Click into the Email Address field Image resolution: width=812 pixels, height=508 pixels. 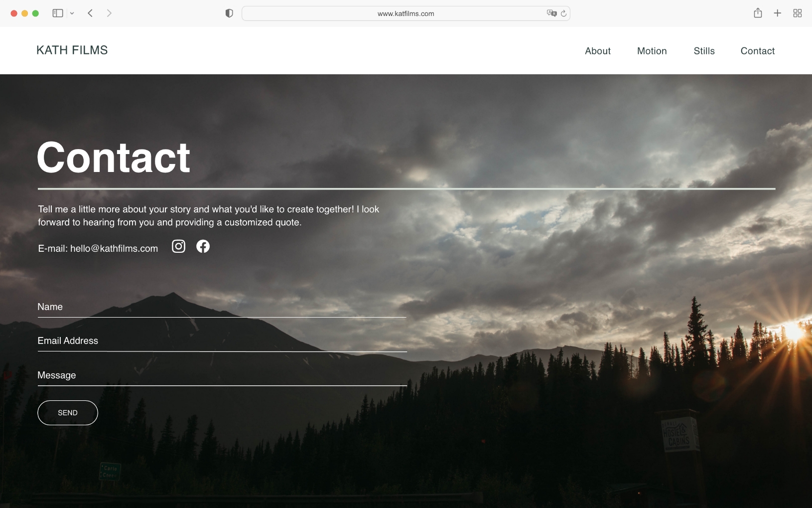(222, 341)
